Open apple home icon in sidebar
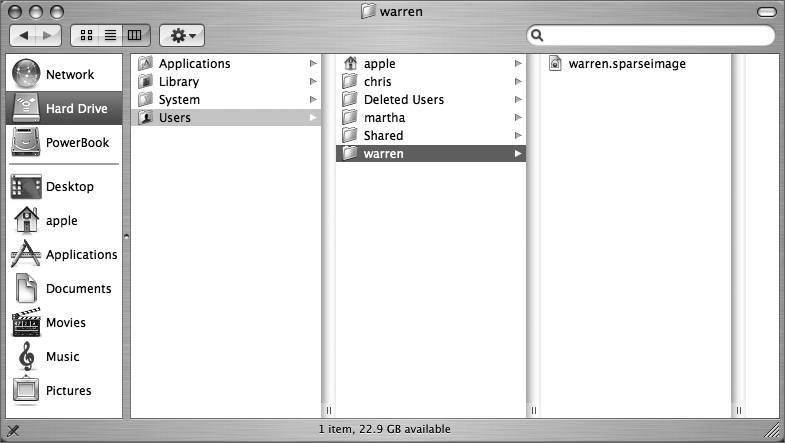Image resolution: width=785 pixels, height=443 pixels. pos(26,220)
